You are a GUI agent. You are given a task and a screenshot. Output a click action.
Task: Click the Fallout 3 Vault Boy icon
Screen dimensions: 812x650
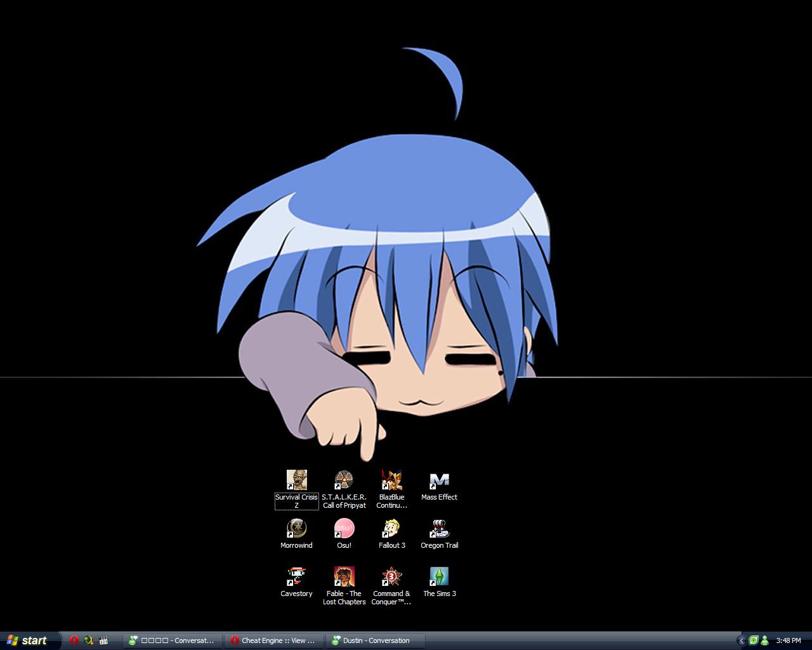click(391, 529)
